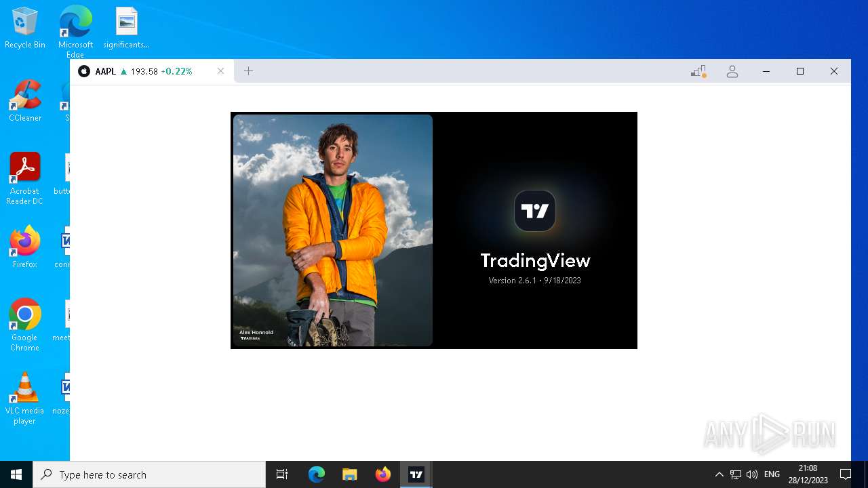Change ENG input language
The image size is (868, 488).
point(772,474)
